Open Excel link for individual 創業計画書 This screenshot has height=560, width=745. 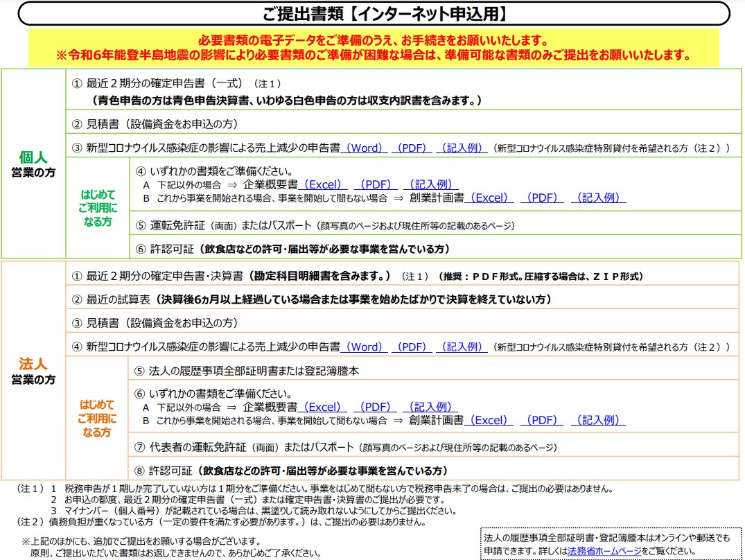point(489,198)
